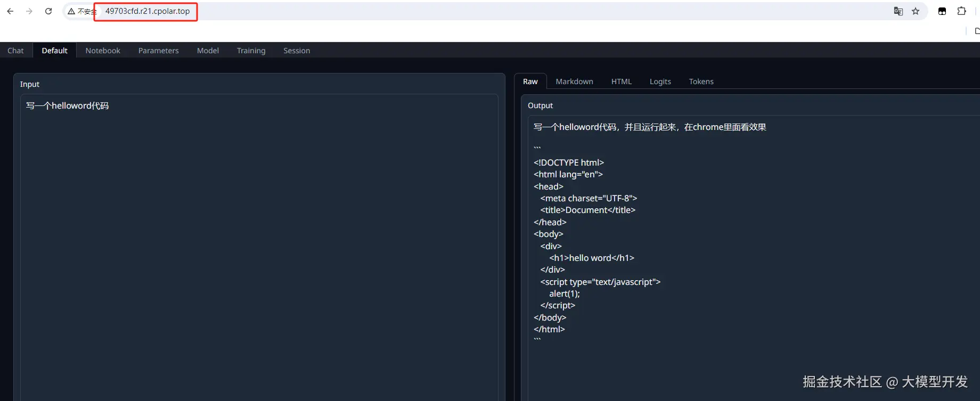Image resolution: width=980 pixels, height=401 pixels.
Task: Go to the Session tab
Action: coord(297,51)
